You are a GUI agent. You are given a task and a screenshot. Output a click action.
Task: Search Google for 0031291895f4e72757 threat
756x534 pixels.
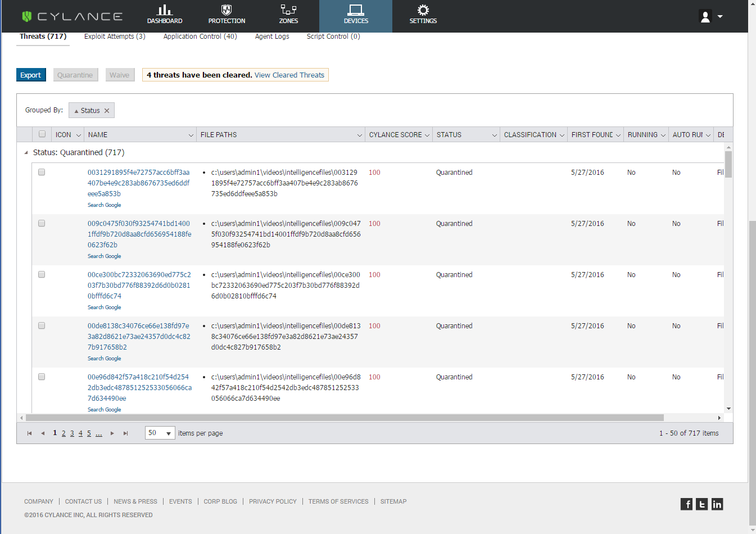click(x=104, y=205)
